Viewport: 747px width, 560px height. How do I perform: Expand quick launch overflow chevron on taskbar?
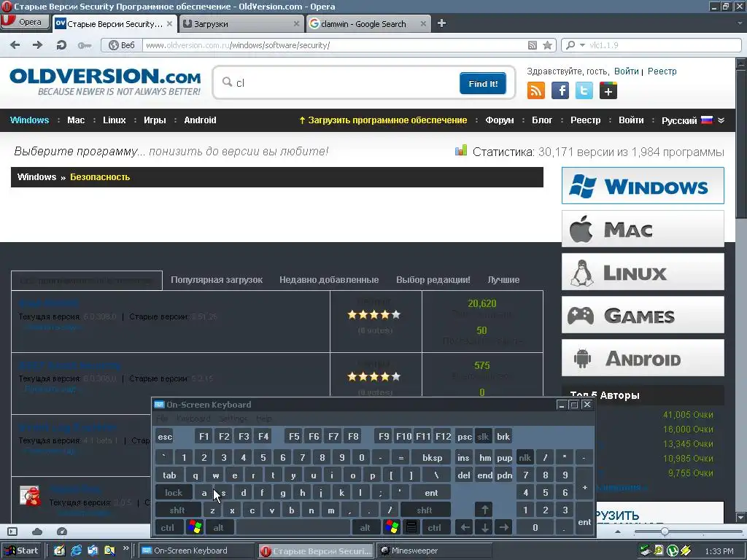coord(125,548)
